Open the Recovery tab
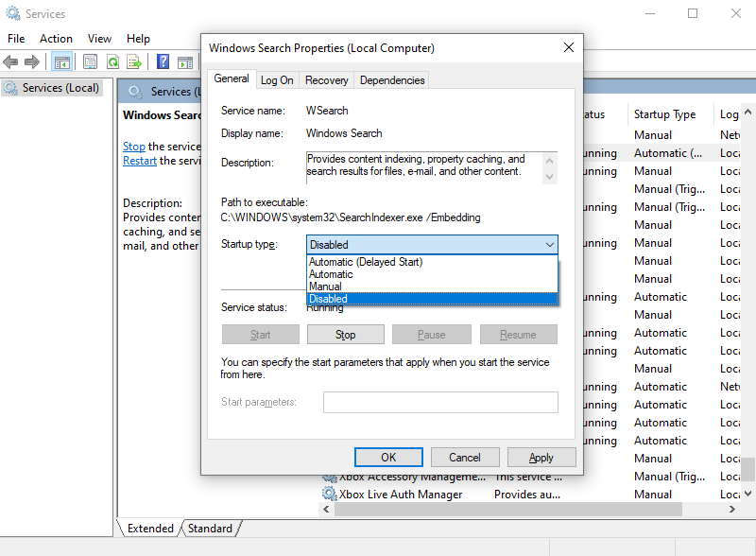 click(x=326, y=80)
